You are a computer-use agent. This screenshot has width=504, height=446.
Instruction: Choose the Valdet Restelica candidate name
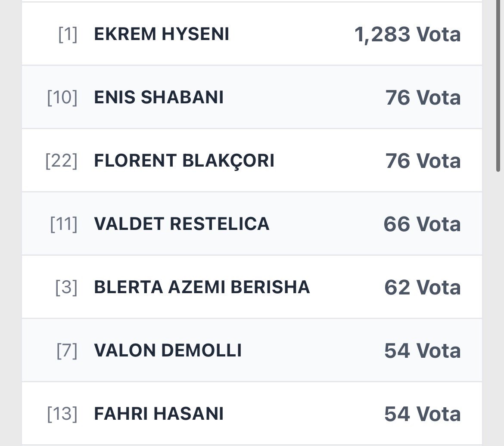(181, 224)
